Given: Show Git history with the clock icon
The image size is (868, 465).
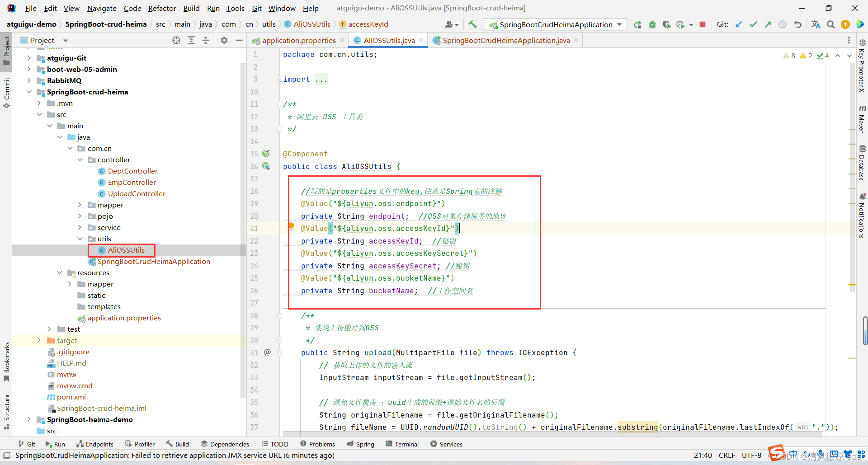Looking at the screenshot, I should coord(783,24).
